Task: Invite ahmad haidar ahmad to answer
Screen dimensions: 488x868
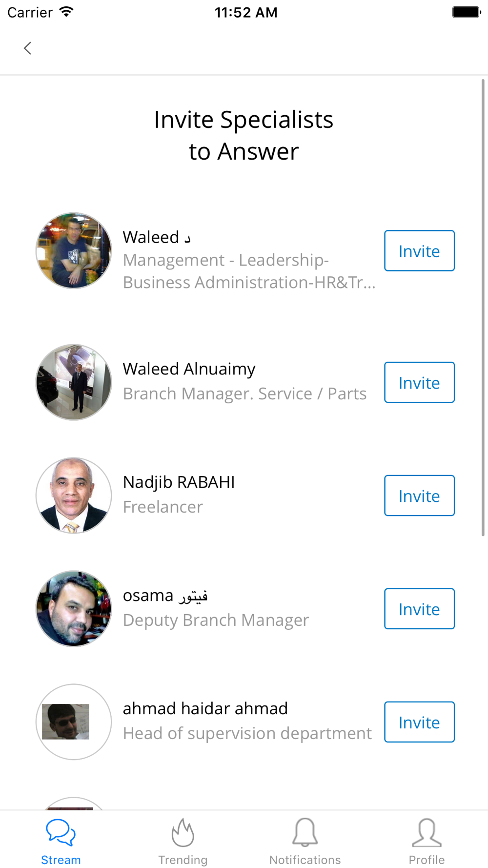Action: [419, 723]
